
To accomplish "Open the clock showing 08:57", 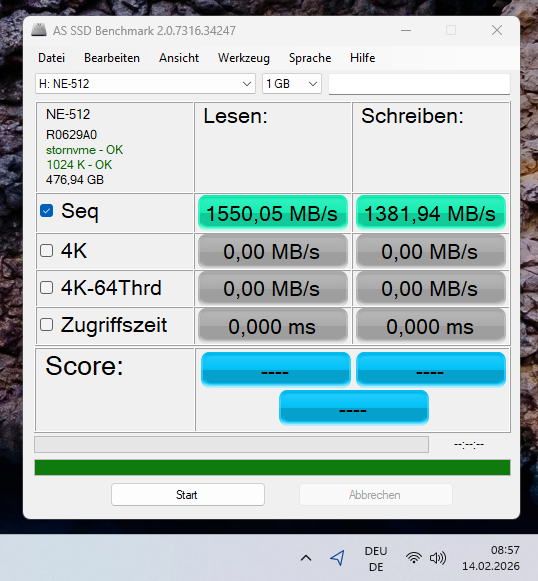I will (x=491, y=558).
